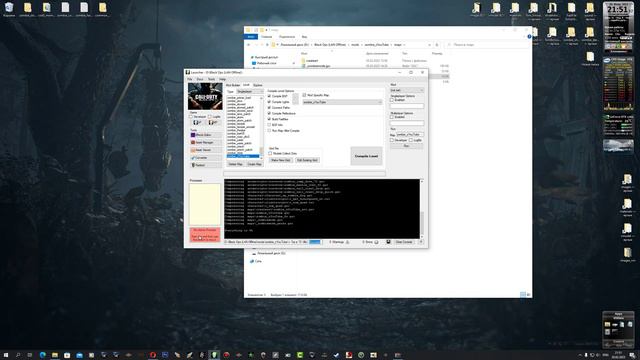640x360 pixels.
Task: Open Opera browser from taskbar
Action: pos(153,355)
